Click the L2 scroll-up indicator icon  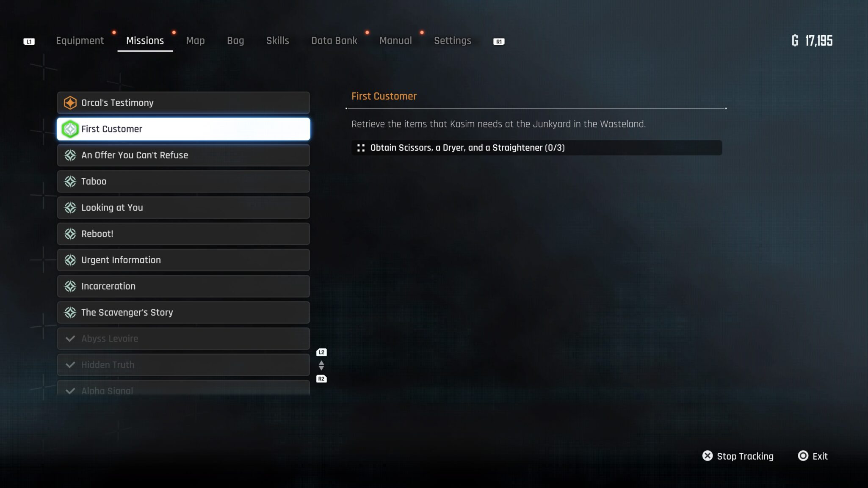(x=321, y=352)
